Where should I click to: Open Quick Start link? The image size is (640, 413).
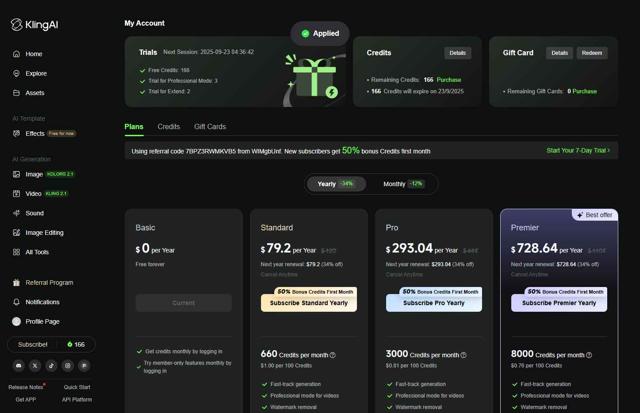pos(77,387)
